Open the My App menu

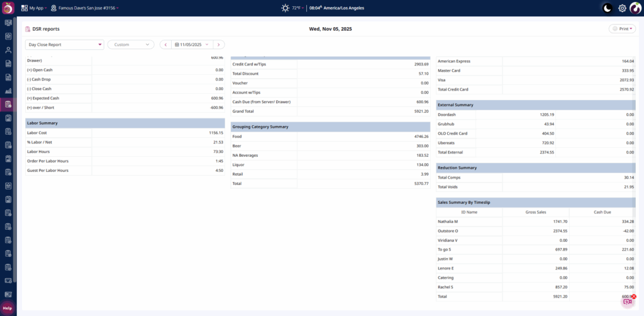(x=33, y=8)
